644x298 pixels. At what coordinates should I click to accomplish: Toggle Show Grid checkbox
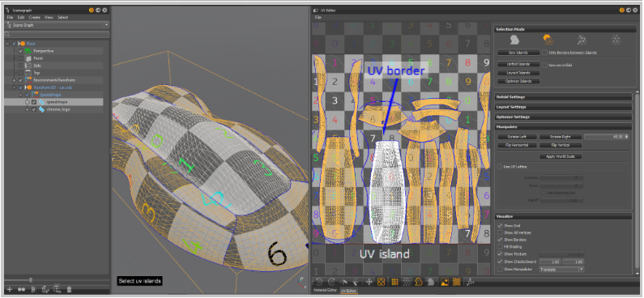(500, 226)
